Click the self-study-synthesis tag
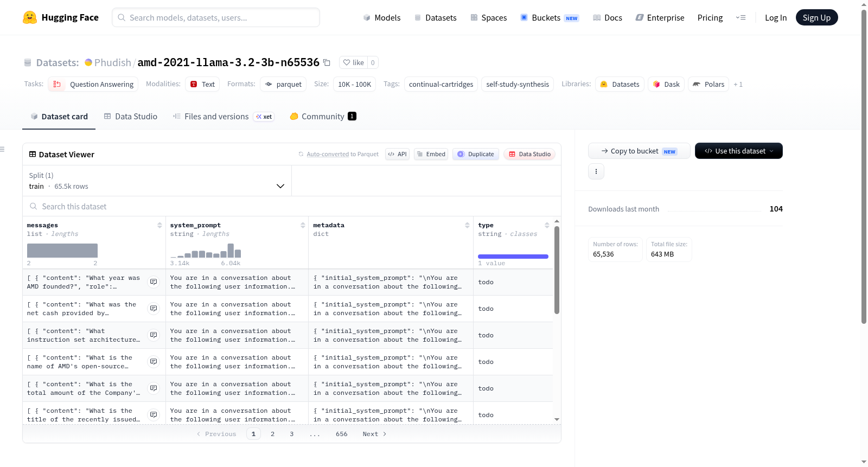The image size is (868, 467). point(518,84)
